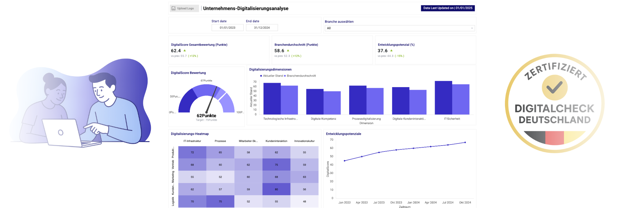The width and height of the screenshot is (644, 208).
Task: Click the dropdown arrow beside All
Action: [472, 28]
